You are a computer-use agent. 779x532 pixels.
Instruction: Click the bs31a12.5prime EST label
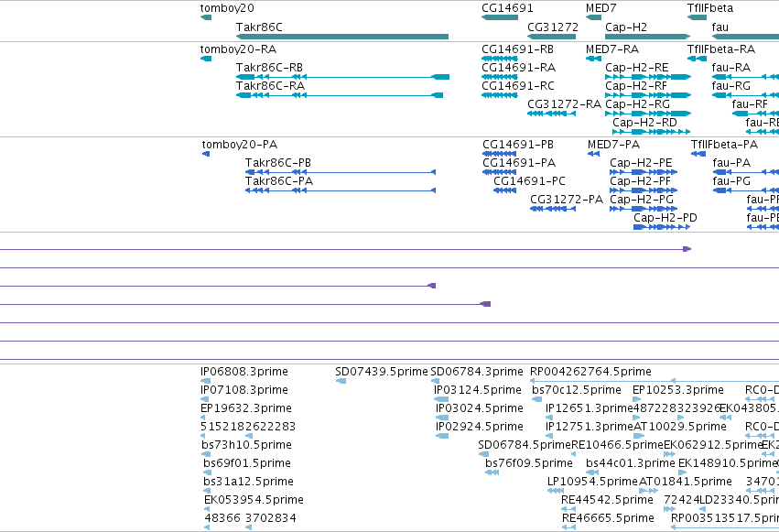(248, 482)
